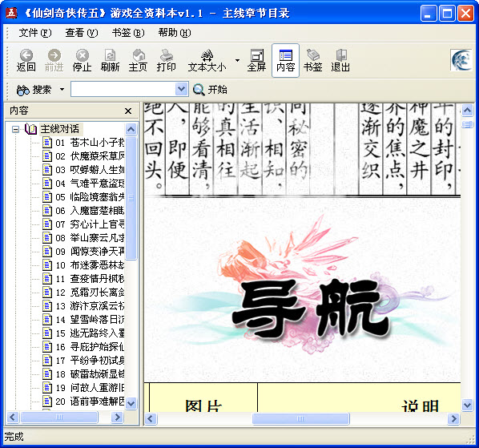The width and height of the screenshot is (479, 448).
Task: Click the tree panel scroll-left arrow
Action: pos(12,418)
